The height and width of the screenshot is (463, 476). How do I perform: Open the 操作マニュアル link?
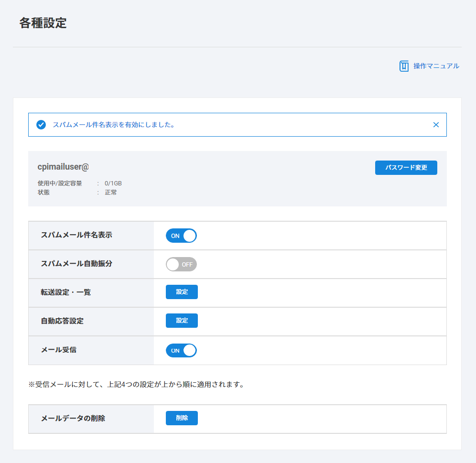436,66
